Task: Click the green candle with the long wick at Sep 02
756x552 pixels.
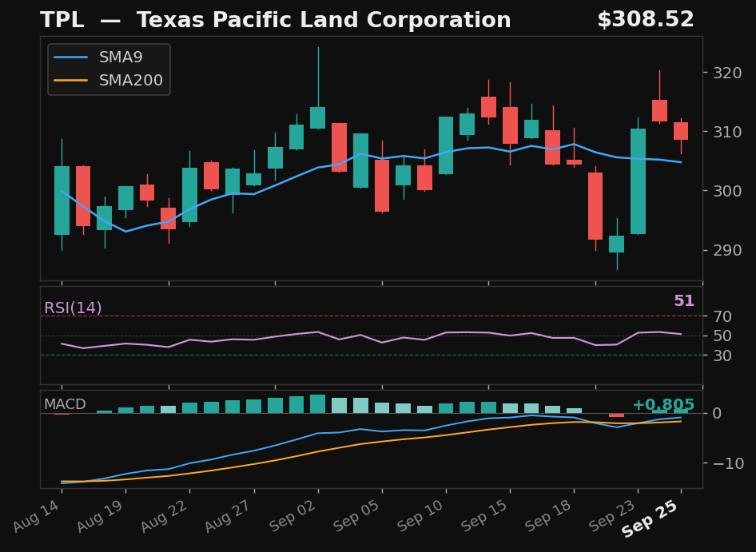Action: coord(318,117)
